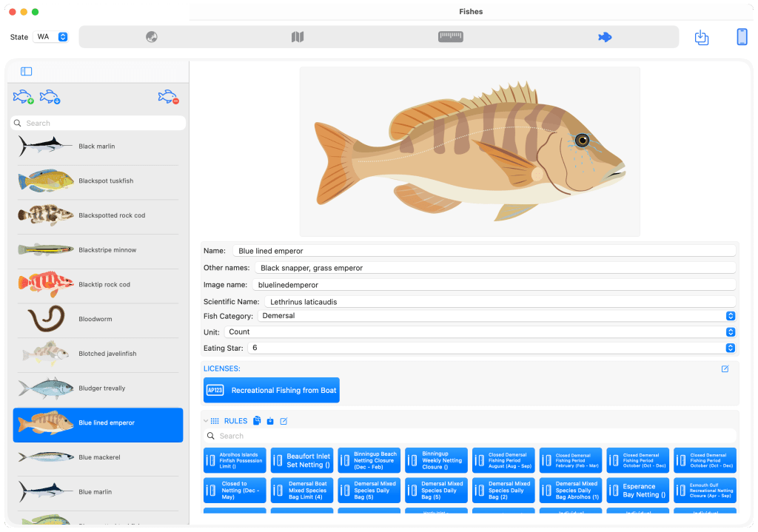Edit licenses using the pencil icon
The height and width of the screenshot is (532, 758).
[x=725, y=368]
